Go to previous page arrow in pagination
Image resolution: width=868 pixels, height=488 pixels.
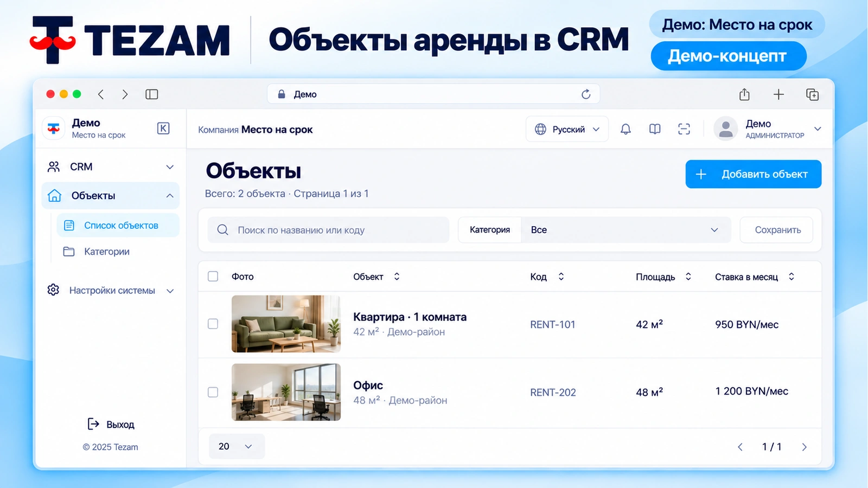pos(740,447)
